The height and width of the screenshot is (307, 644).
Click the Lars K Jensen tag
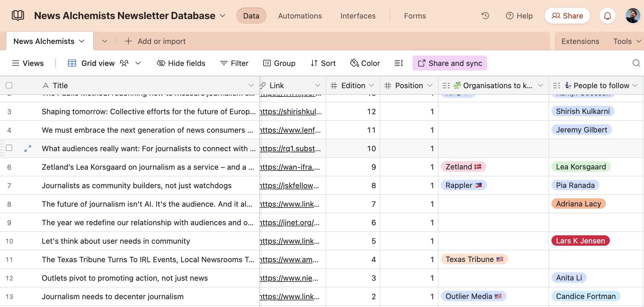(580, 241)
